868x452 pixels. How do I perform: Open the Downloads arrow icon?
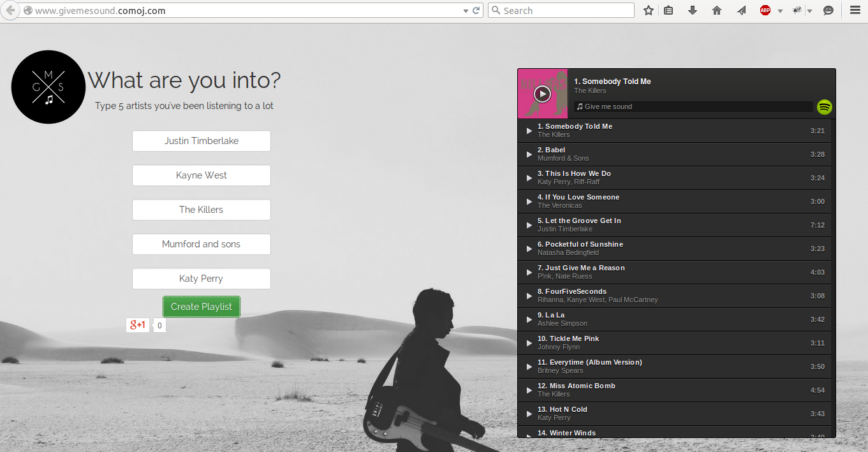tap(693, 10)
